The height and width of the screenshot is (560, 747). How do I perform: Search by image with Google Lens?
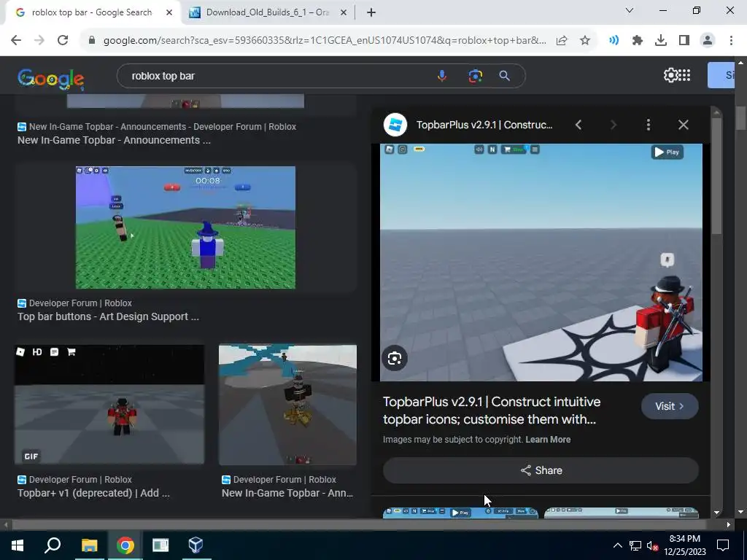point(475,76)
